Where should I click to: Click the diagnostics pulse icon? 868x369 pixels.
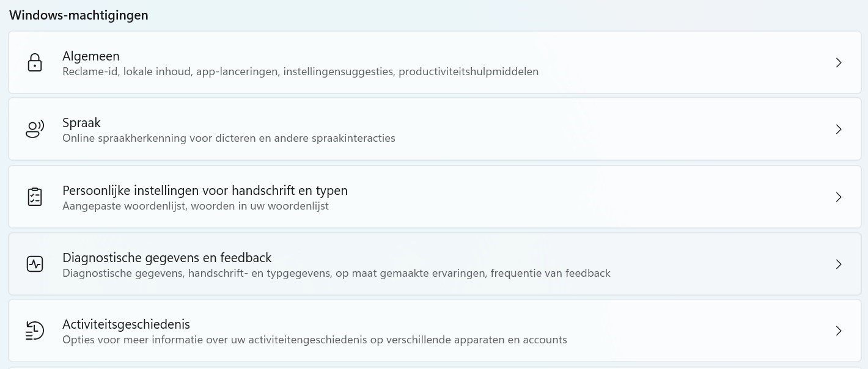tap(35, 264)
